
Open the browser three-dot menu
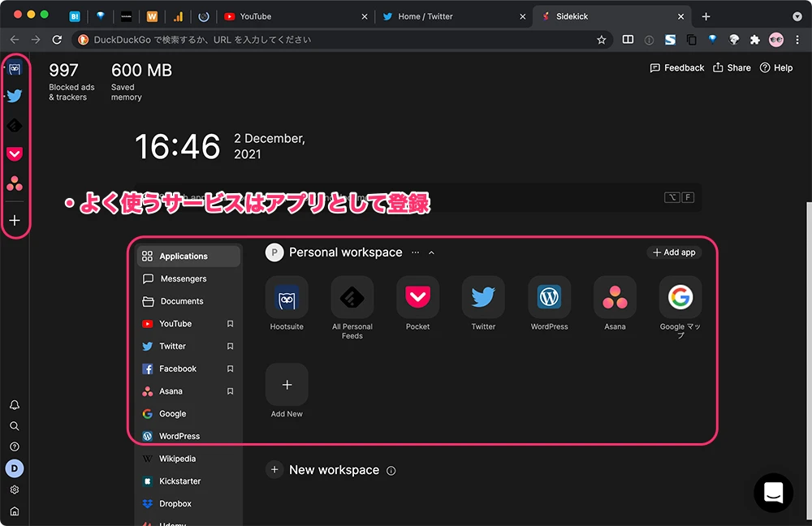797,40
